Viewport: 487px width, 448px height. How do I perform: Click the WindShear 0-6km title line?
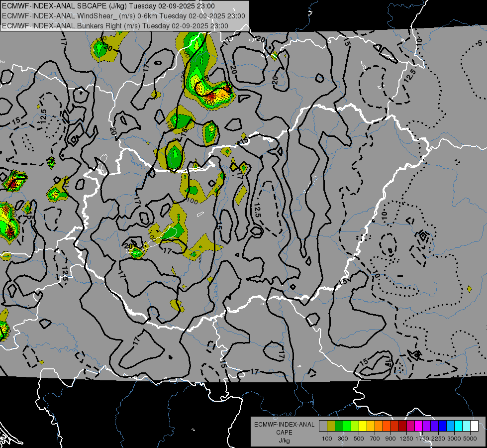123,16
